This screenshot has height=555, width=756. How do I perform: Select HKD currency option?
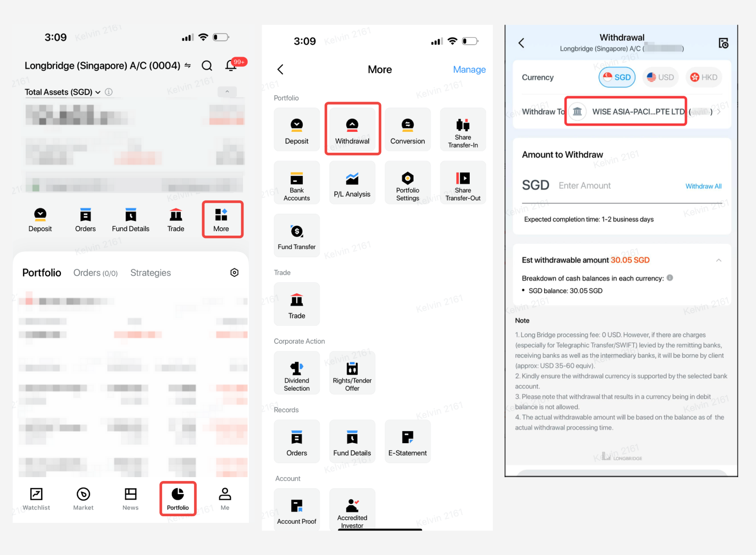pos(703,78)
